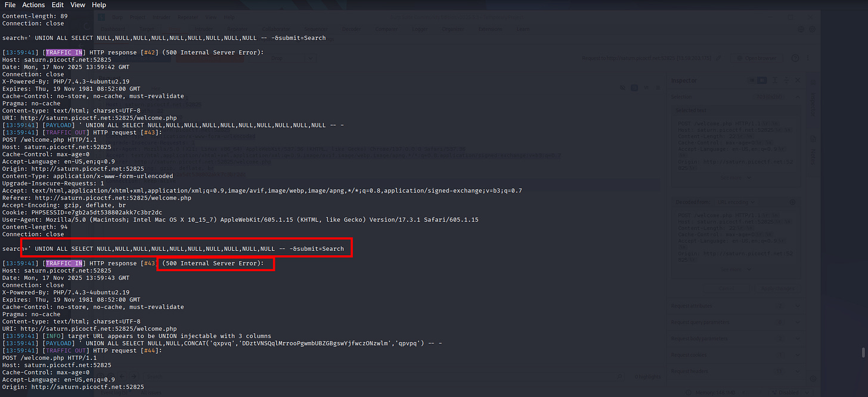Click the Accept-Encoding: gzip, deflate, br line
The image size is (868, 397).
click(63, 205)
